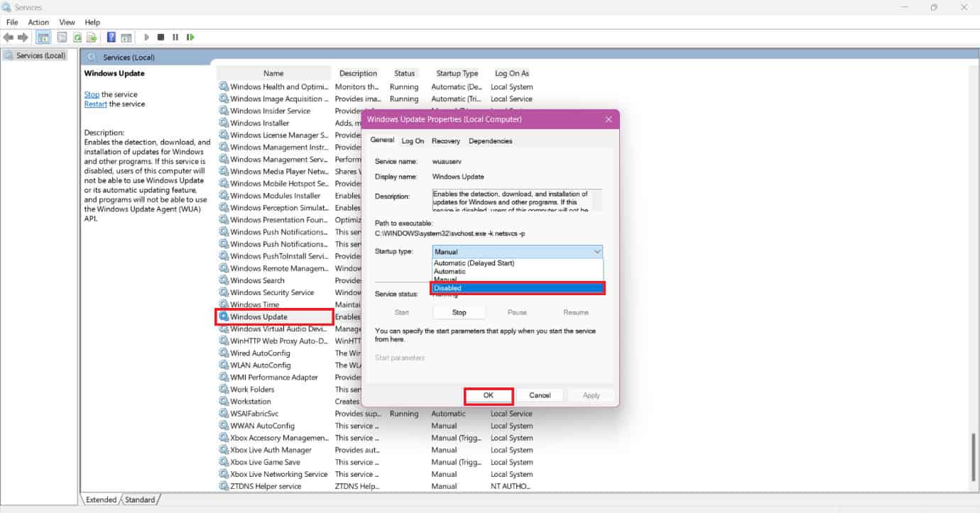Sort by the Log On As column header
Screen dimensions: 980x513
click(512, 73)
